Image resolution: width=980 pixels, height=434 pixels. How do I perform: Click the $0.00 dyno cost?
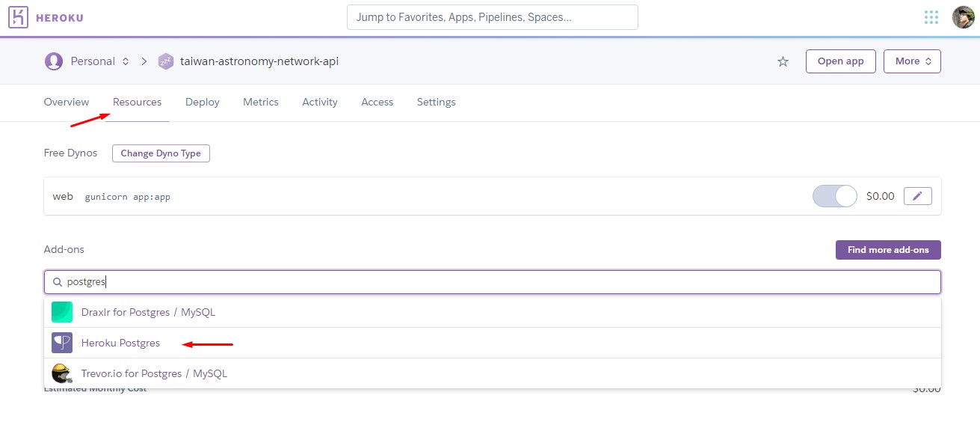tap(880, 196)
